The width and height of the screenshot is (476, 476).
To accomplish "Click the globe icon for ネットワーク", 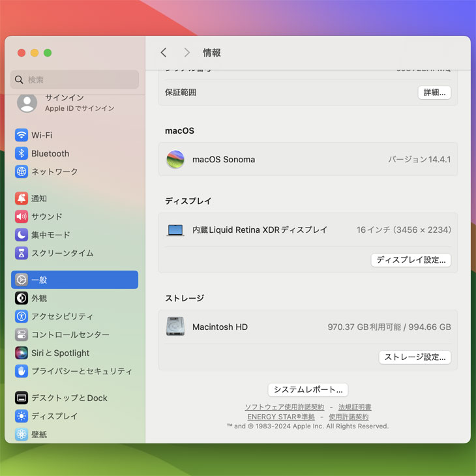I will (22, 171).
